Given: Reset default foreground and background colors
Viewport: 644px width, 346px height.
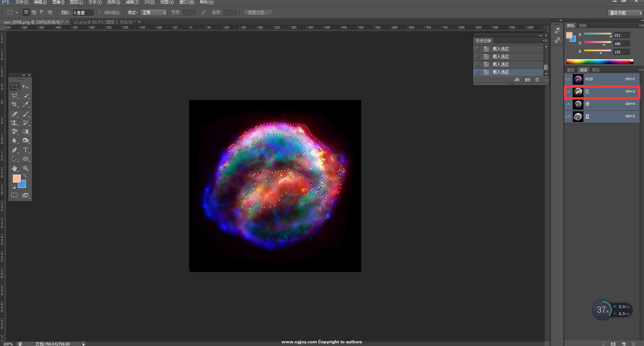Looking at the screenshot, I should (14, 187).
